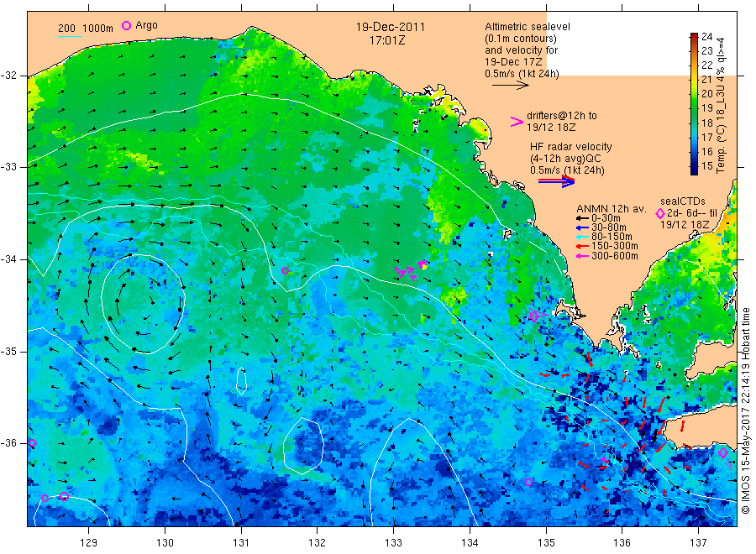This screenshot has width=756, height=554.
Task: Click the 'sealCTDs' legend label
Action: (683, 201)
